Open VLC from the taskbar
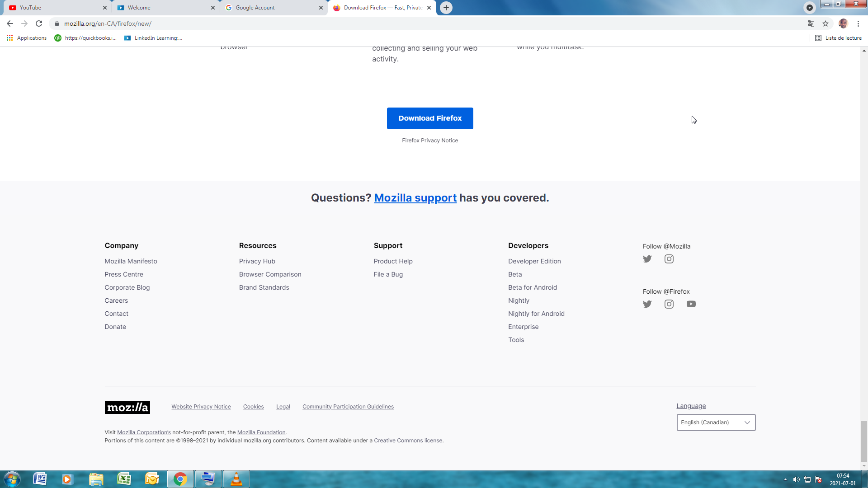The height and width of the screenshot is (488, 868). coord(236,479)
